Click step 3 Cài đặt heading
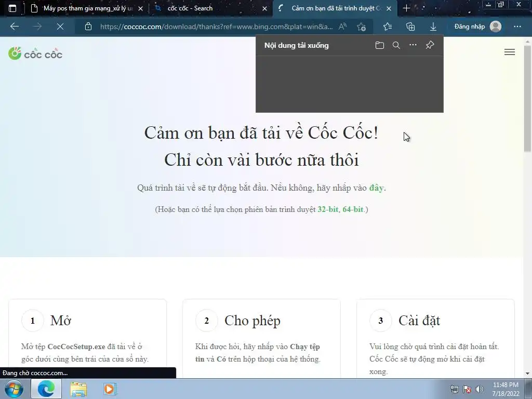532x399 pixels. pyautogui.click(x=419, y=321)
